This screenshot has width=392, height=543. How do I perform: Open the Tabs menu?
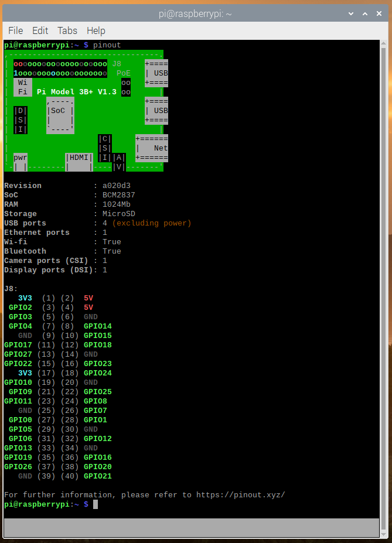click(67, 31)
